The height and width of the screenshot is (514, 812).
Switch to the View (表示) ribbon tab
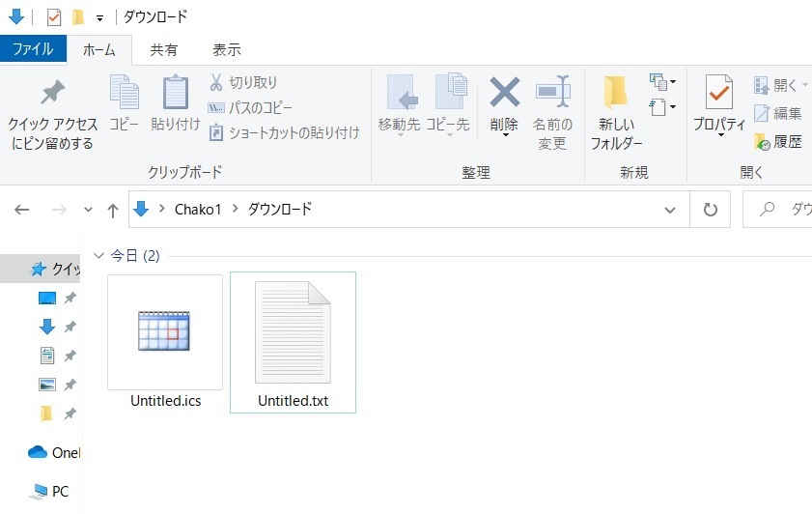tap(226, 49)
